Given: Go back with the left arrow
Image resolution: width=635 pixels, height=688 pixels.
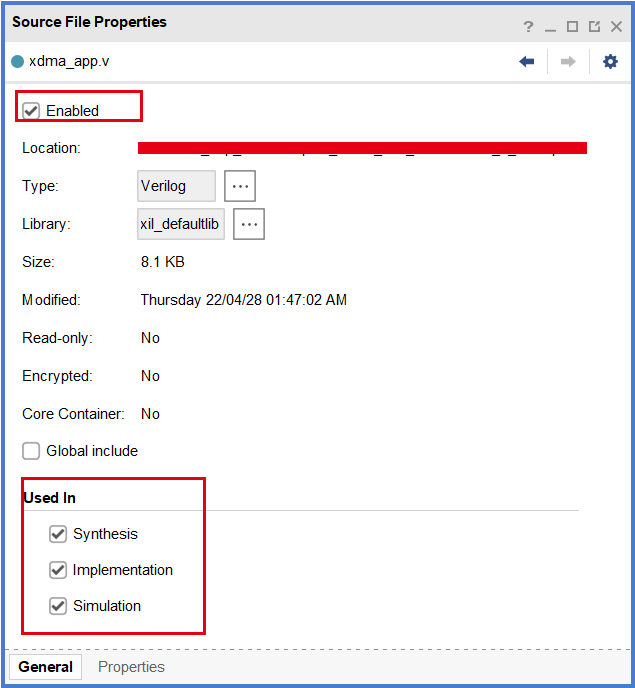Looking at the screenshot, I should coord(527,62).
